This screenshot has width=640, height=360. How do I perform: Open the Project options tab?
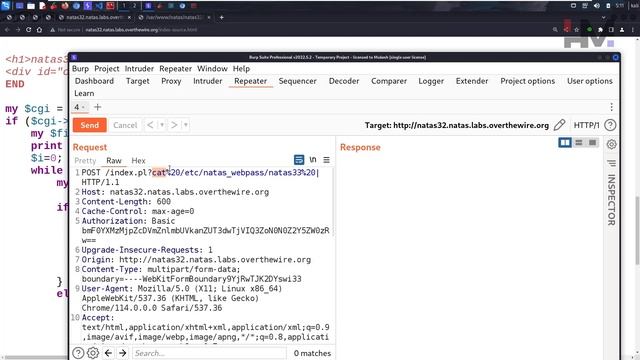click(x=528, y=81)
